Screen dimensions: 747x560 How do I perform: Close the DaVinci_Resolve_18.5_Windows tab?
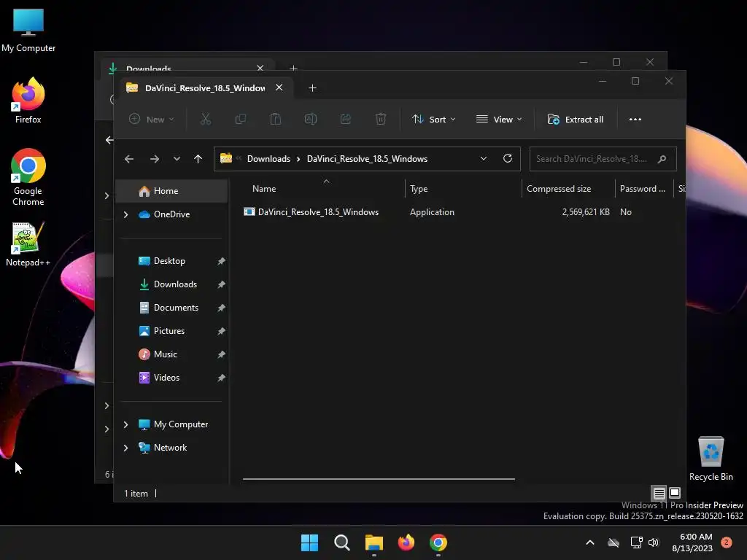pos(279,87)
